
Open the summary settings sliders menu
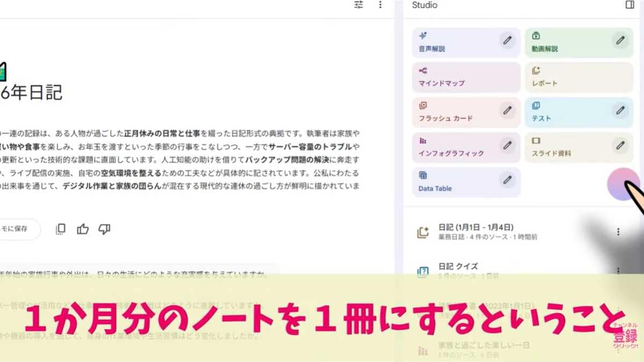pos(358,5)
